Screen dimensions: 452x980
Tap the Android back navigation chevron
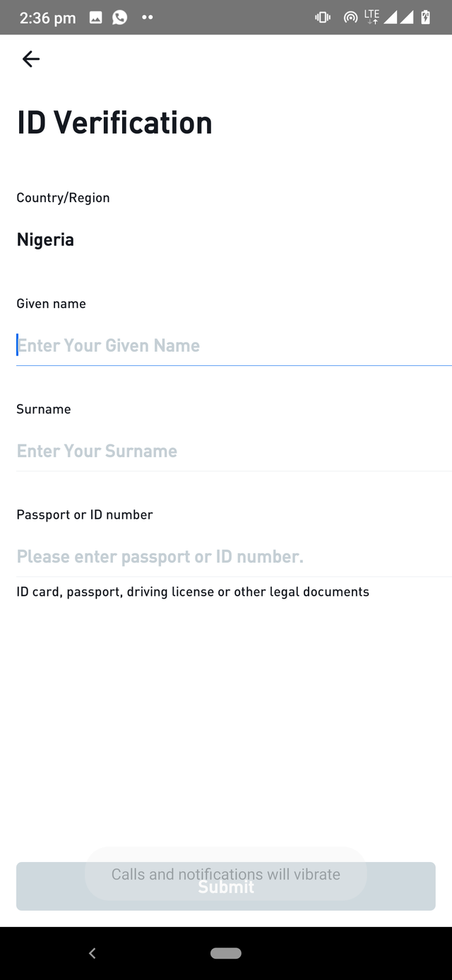point(92,953)
